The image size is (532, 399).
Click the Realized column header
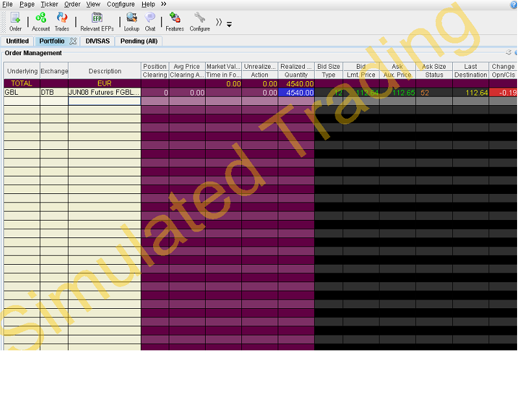pyautogui.click(x=296, y=66)
